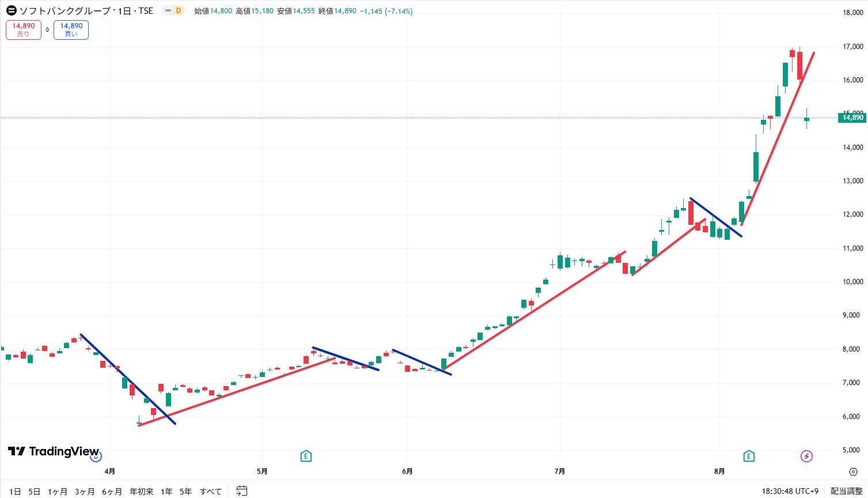Select the 6ヶ月 time range

[112, 492]
